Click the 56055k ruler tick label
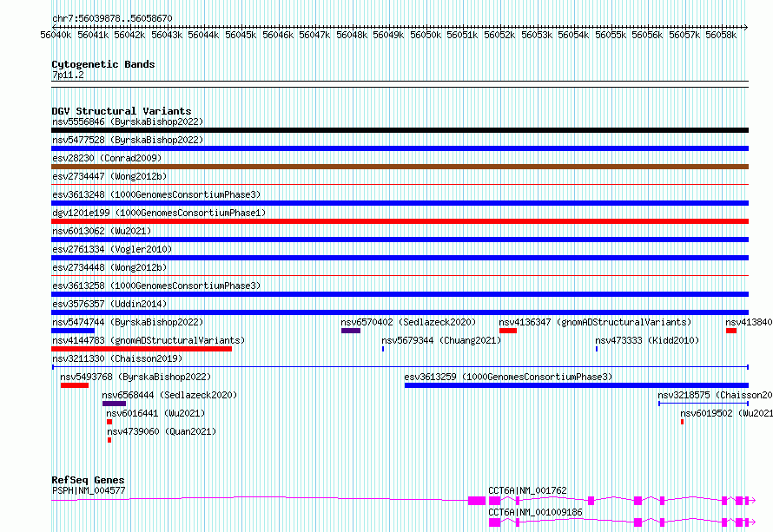Image resolution: width=773 pixels, height=532 pixels. pyautogui.click(x=611, y=35)
